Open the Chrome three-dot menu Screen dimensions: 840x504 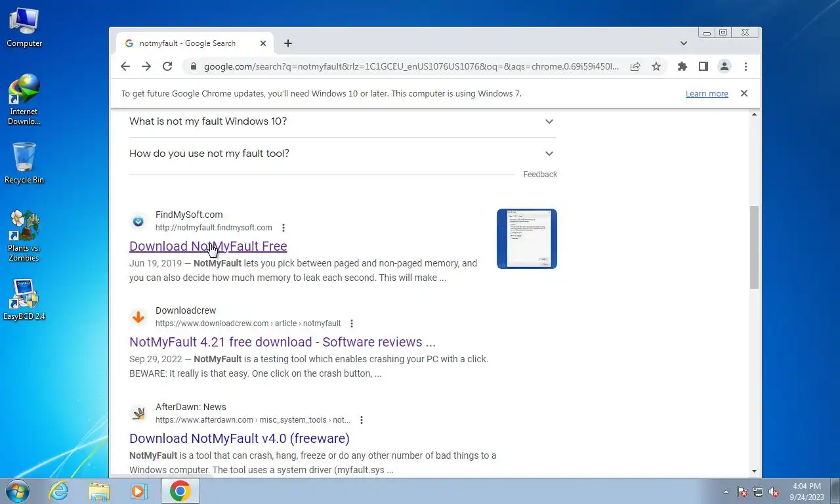tap(745, 66)
